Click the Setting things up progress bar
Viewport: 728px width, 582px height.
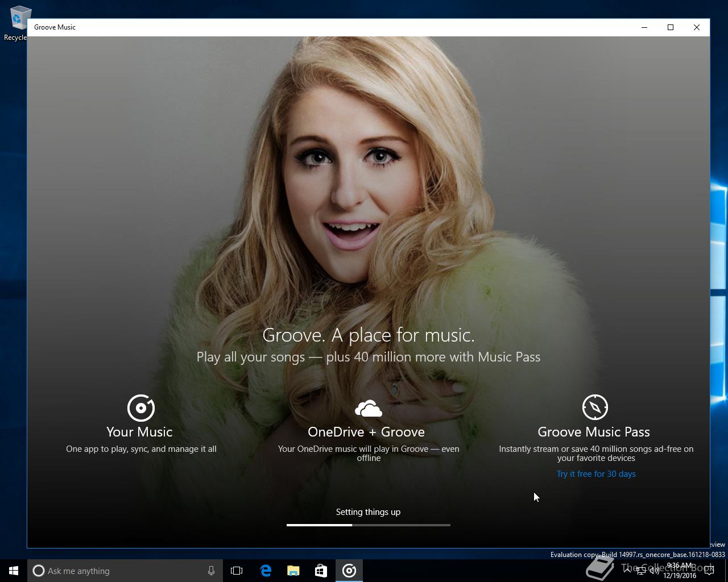point(369,525)
